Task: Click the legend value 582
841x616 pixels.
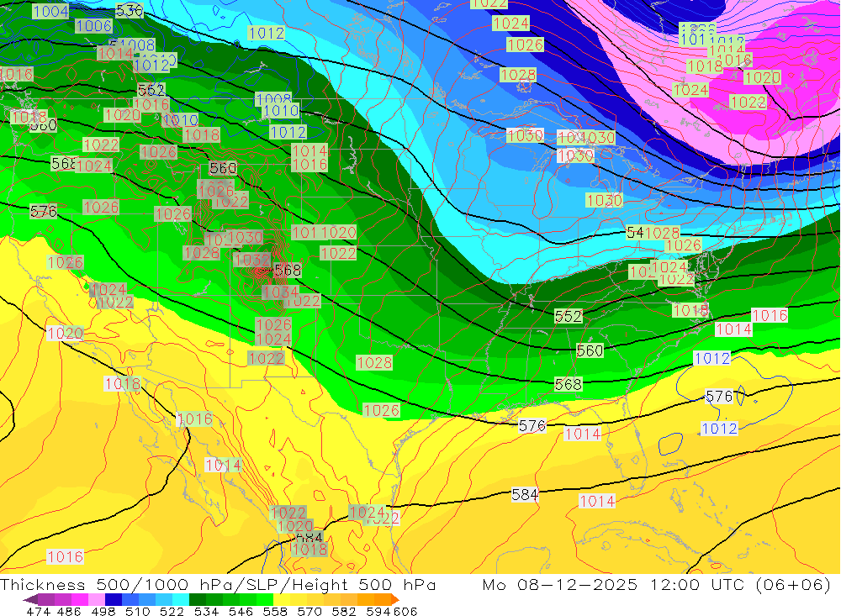Action: click(x=344, y=611)
